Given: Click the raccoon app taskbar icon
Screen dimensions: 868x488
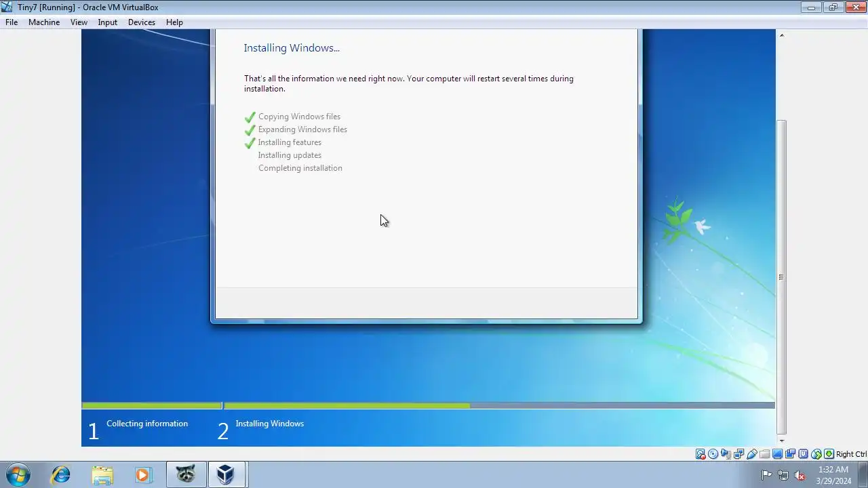Looking at the screenshot, I should click(x=186, y=474).
